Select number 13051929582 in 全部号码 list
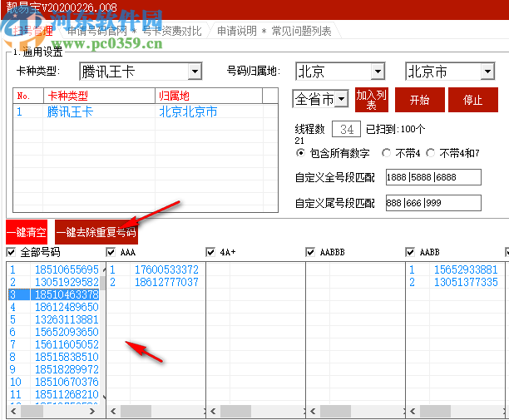Image resolution: width=509 pixels, height=420 pixels. tap(67, 282)
